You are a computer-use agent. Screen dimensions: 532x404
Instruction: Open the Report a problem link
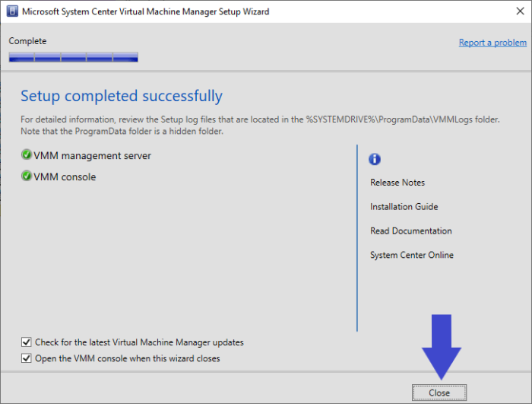tap(492, 43)
